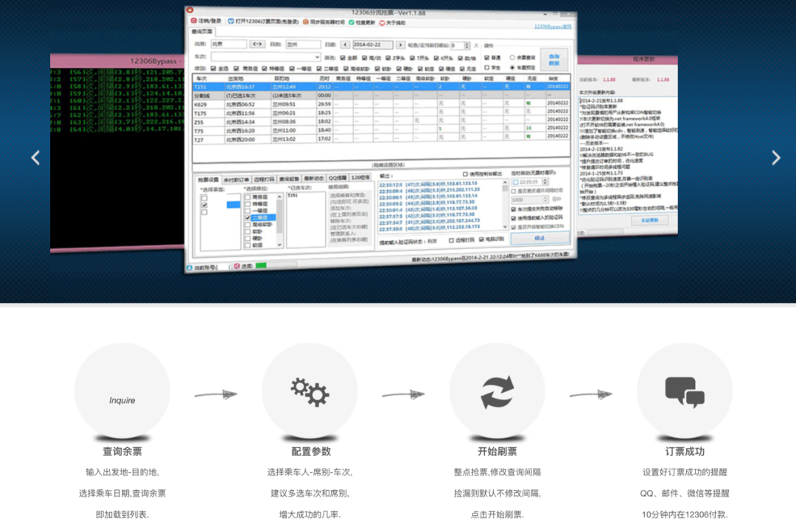Advance to the next carousel slide

coord(775,158)
